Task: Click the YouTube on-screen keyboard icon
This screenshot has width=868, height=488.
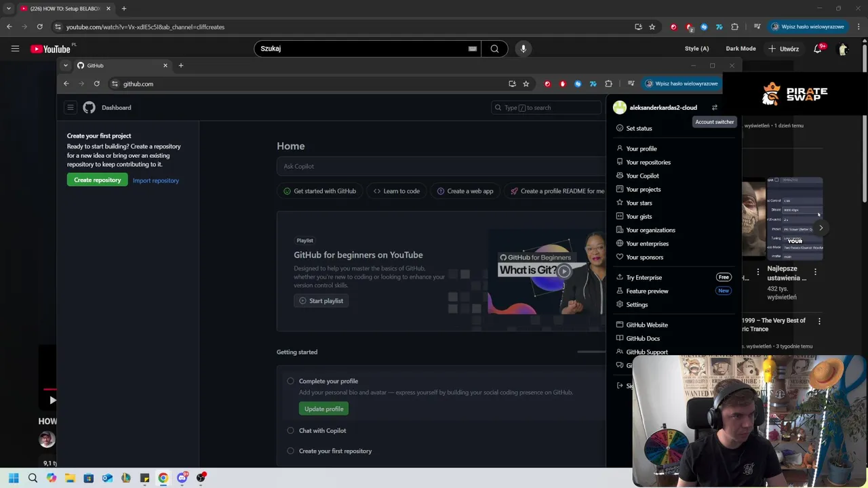Action: coord(473,49)
